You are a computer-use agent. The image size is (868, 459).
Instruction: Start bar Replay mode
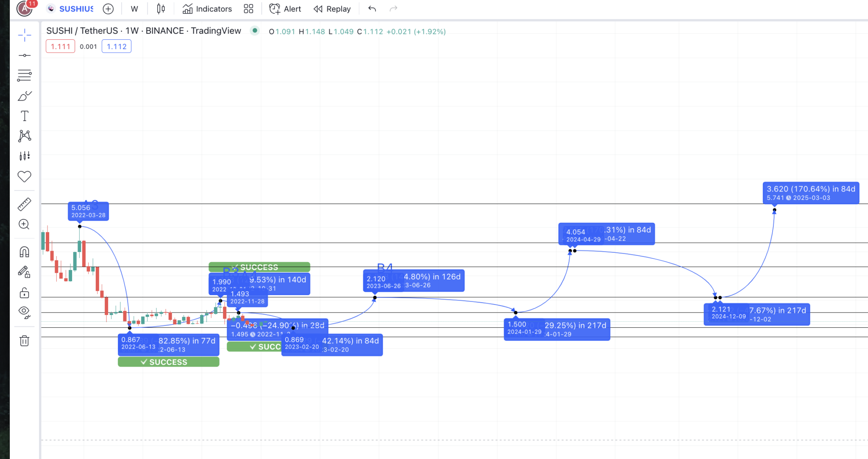tap(332, 9)
